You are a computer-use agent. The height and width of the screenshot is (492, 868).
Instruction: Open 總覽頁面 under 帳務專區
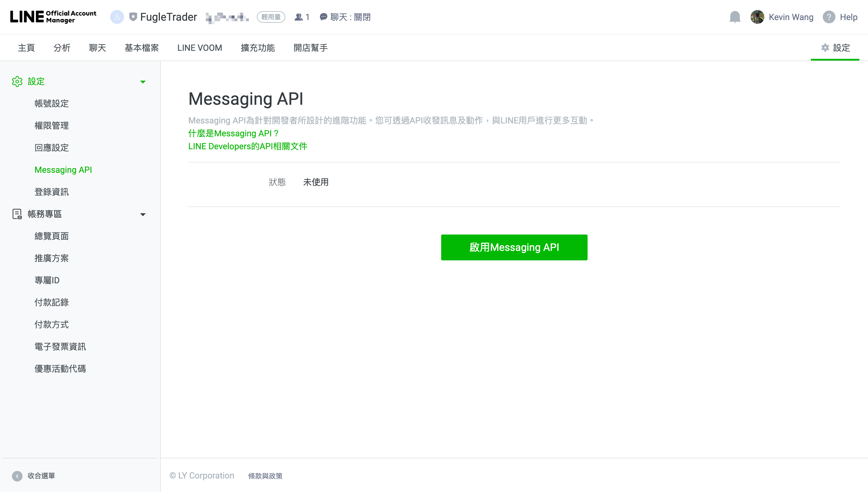pyautogui.click(x=51, y=236)
